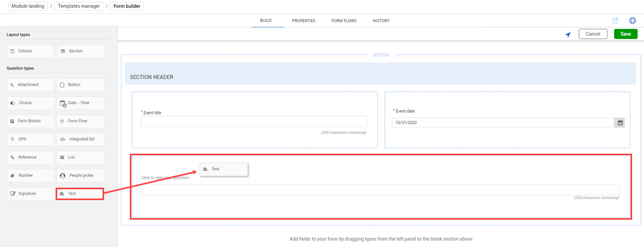Go to Module landing breadcrumb

[x=28, y=6]
